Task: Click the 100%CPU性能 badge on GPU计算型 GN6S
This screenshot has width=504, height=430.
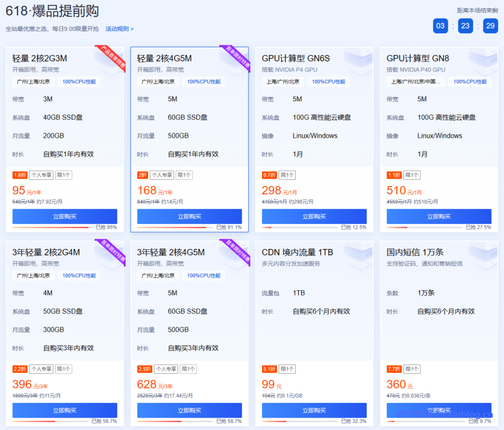Action: pyautogui.click(x=328, y=82)
